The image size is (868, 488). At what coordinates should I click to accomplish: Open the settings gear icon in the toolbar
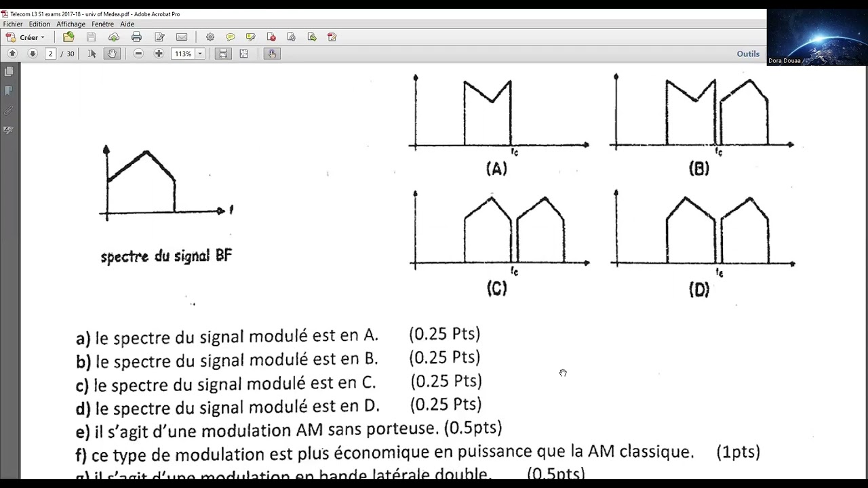(x=210, y=37)
